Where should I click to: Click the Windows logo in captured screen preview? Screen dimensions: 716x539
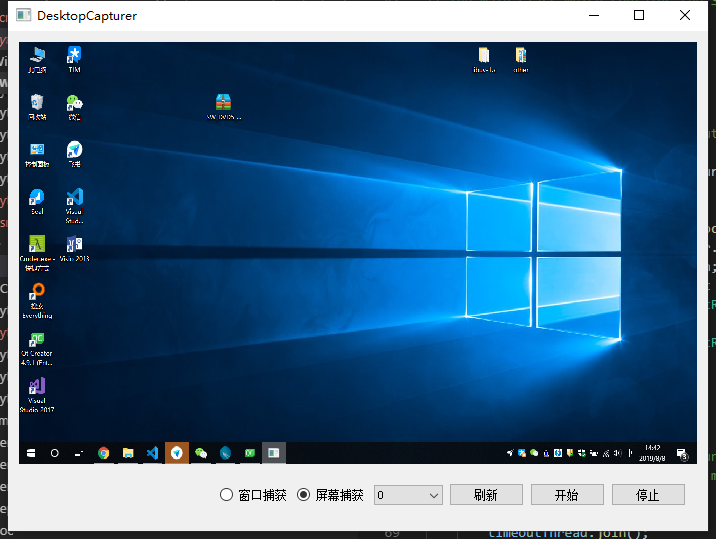pyautogui.click(x=543, y=255)
